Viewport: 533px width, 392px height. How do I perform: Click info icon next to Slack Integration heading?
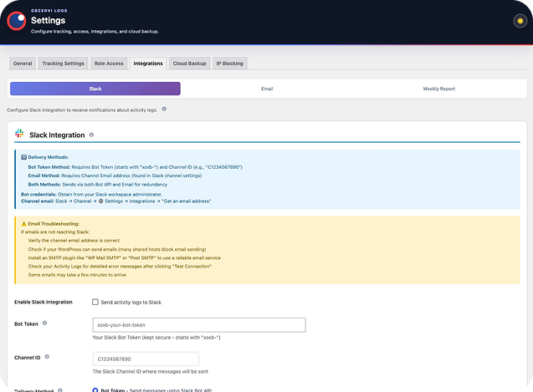pos(91,135)
